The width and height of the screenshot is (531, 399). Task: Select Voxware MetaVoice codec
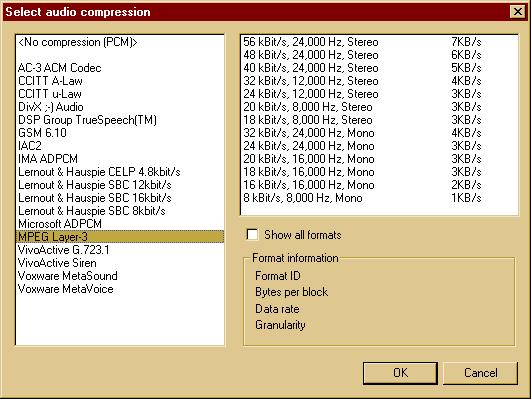click(120, 289)
